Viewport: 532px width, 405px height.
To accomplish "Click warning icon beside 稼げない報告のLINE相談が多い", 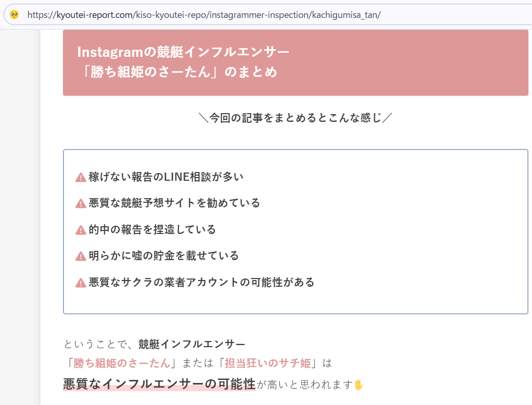I will coord(80,177).
